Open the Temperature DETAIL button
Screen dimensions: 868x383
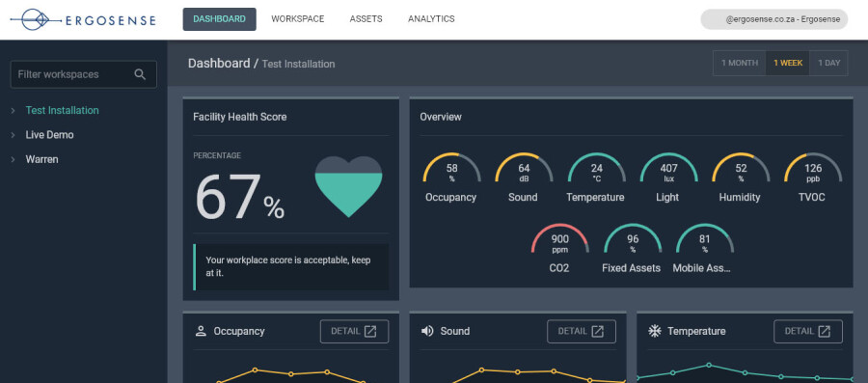tap(808, 331)
